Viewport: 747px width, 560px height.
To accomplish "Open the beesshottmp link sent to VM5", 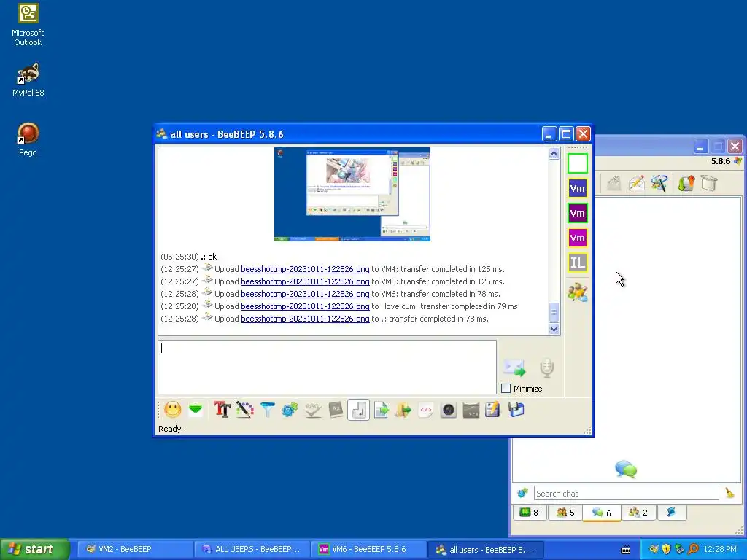I will click(x=305, y=281).
